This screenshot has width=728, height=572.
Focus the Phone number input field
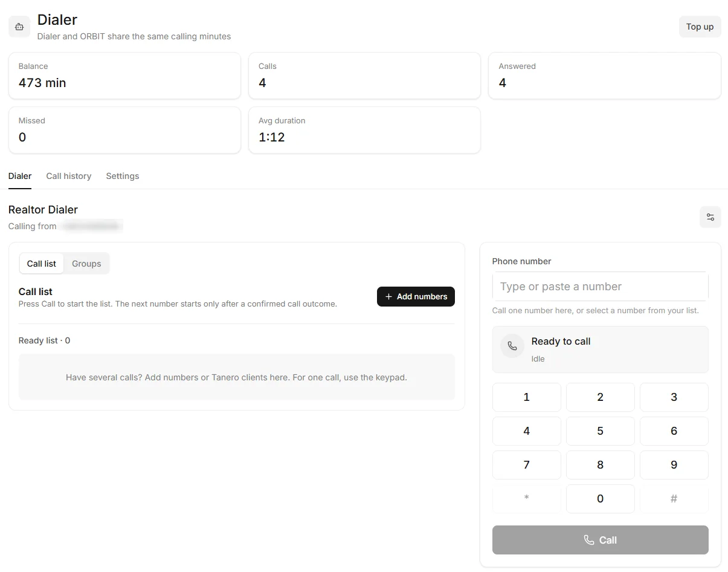(x=601, y=287)
